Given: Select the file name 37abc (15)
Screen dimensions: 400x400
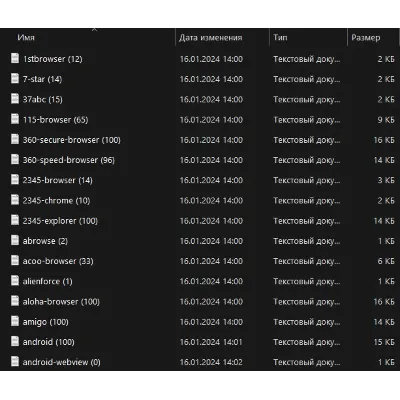Looking at the screenshot, I should pos(43,99).
